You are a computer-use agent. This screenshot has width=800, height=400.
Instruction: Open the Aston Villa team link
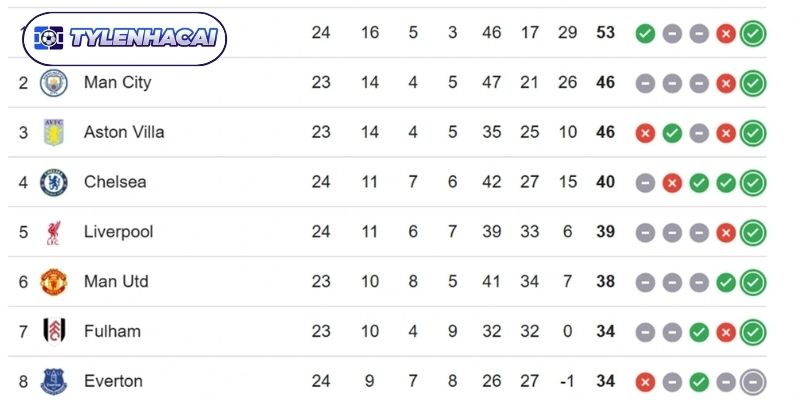(x=124, y=132)
